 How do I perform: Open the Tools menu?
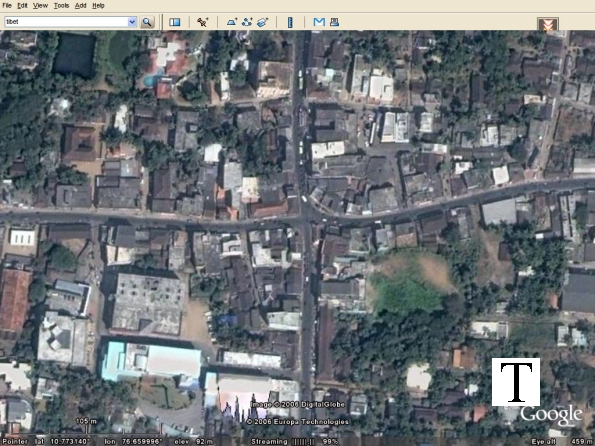61,6
